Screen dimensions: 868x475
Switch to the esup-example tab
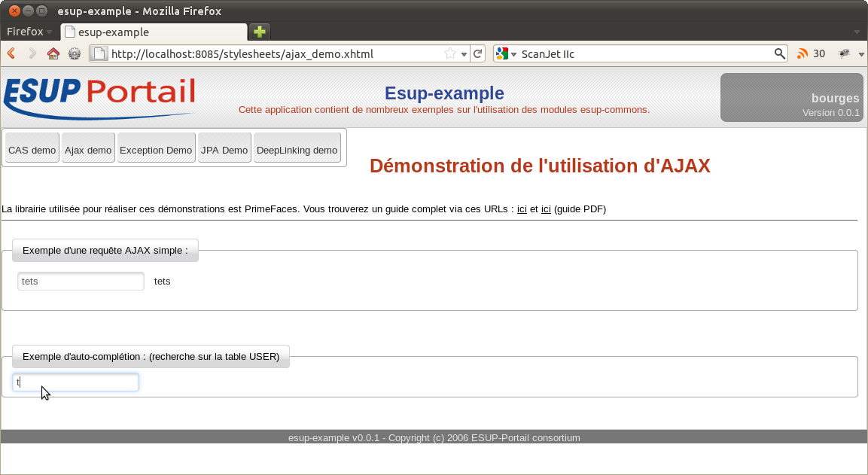pyautogui.click(x=154, y=32)
